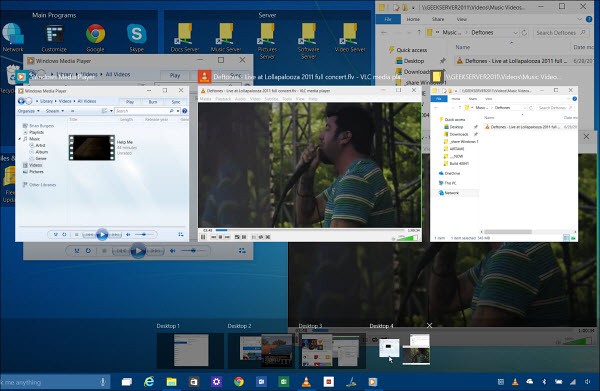600x391 pixels.
Task: Switch to Burn tab in Media Player
Action: 153,102
